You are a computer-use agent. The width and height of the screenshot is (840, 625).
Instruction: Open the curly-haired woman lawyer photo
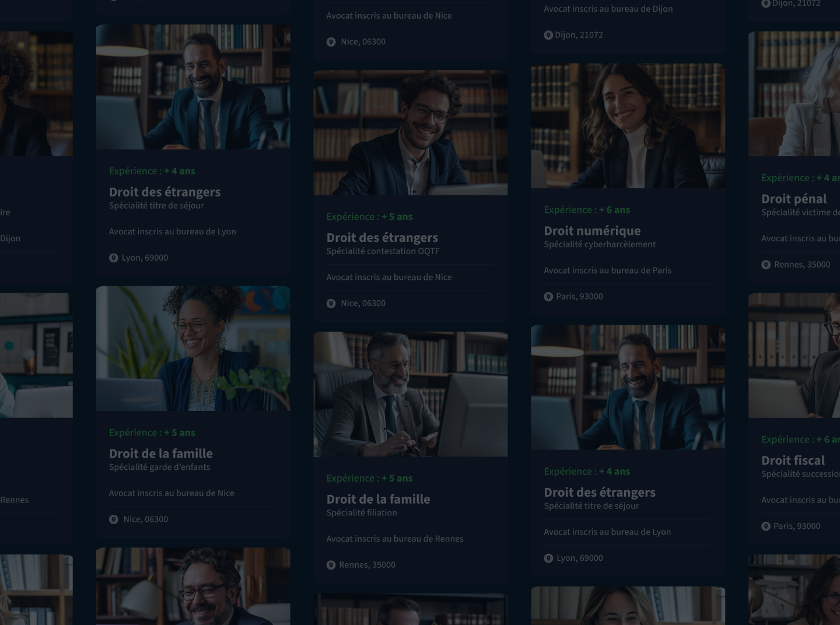pos(193,349)
